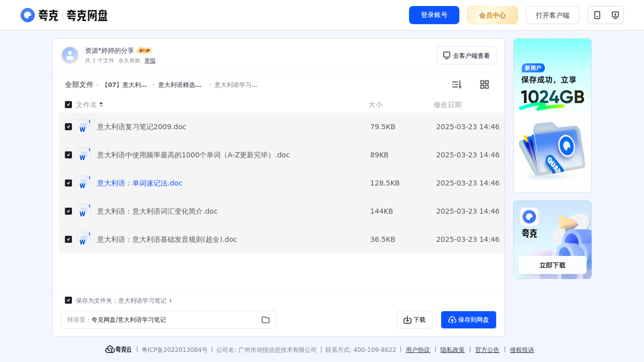
Task: Click the 下载 button
Action: [x=415, y=320]
